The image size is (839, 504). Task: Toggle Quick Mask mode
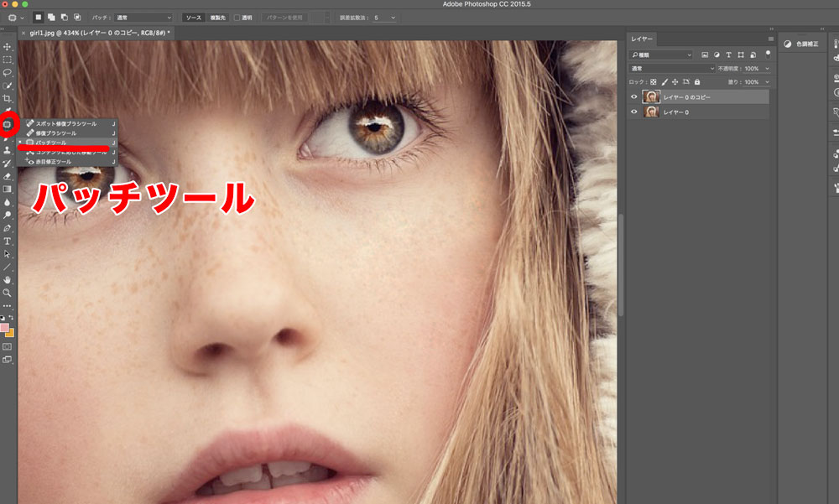[x=7, y=346]
